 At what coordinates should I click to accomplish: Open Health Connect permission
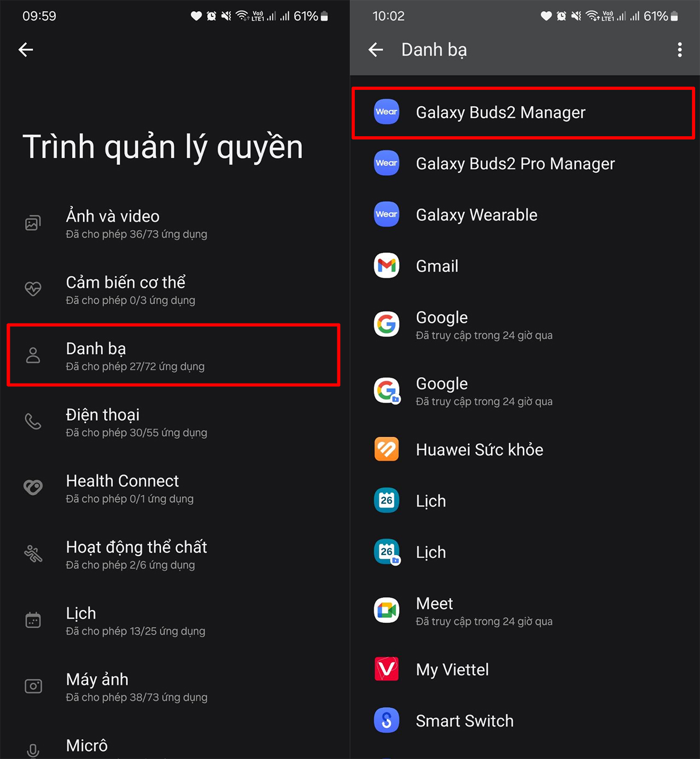pos(175,489)
